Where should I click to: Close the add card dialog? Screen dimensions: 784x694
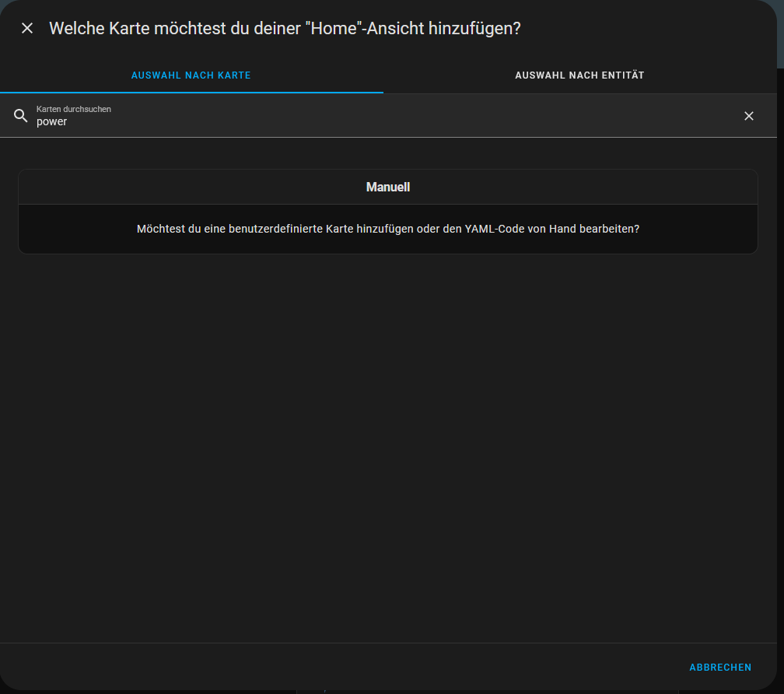pyautogui.click(x=27, y=29)
